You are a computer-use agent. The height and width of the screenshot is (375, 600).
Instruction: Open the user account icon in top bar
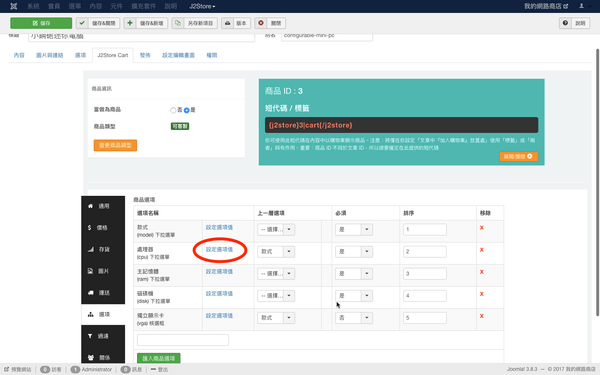tap(581, 6)
